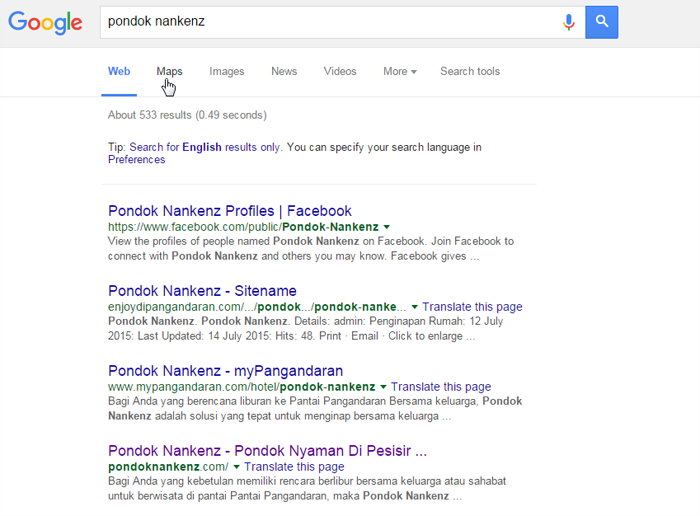Switch to the Maps tab

pyautogui.click(x=169, y=71)
